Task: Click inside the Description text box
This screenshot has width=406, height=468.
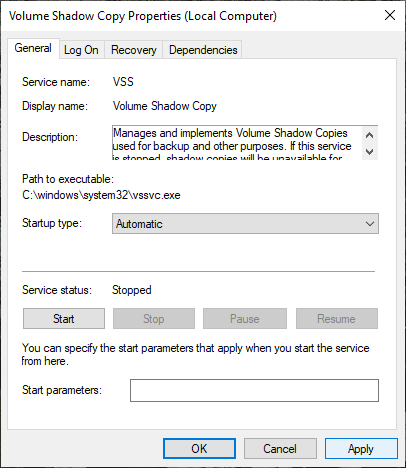Action: [x=237, y=143]
